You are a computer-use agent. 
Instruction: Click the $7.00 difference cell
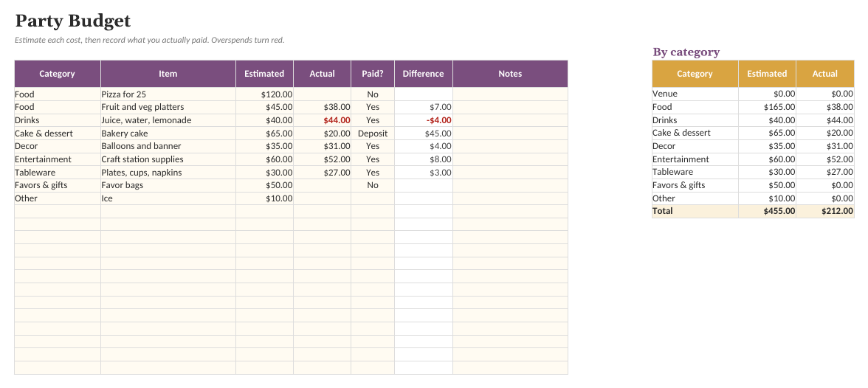coord(423,107)
